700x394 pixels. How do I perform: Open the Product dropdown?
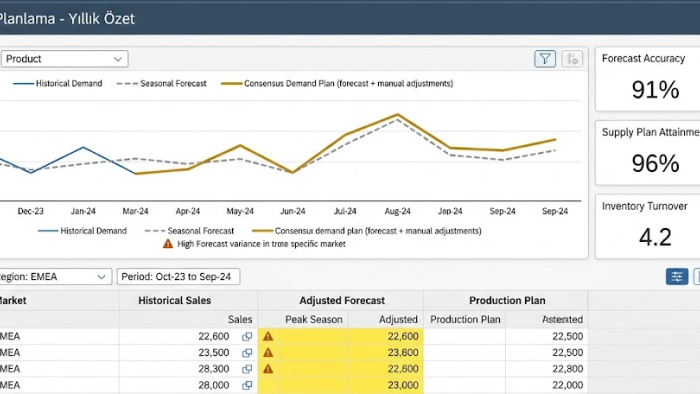(64, 59)
